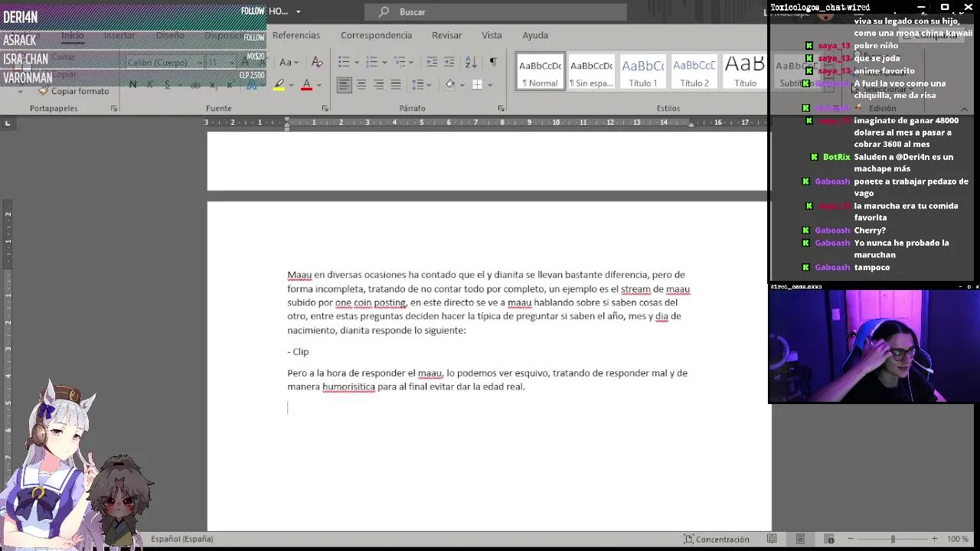
Task: Apply the Título 2 style
Action: tap(694, 71)
